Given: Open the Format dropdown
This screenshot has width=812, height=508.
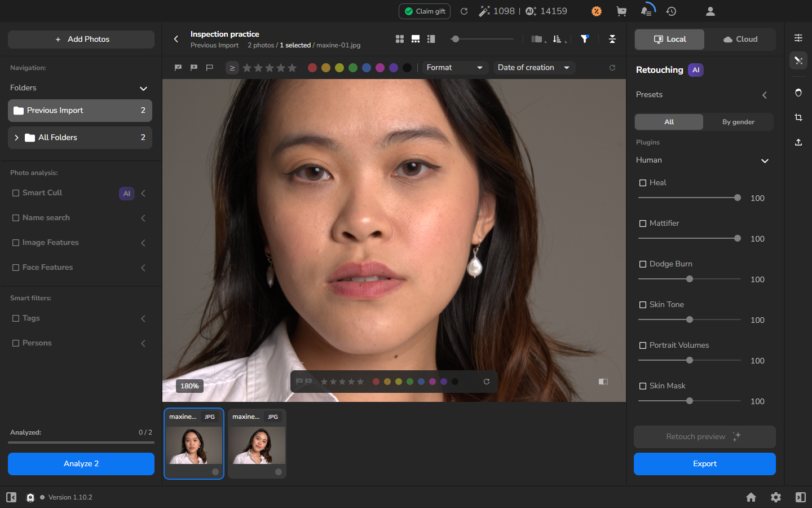Looking at the screenshot, I should point(454,68).
